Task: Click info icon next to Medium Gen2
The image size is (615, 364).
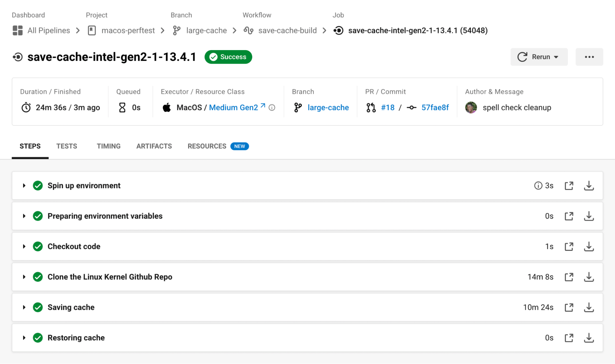Action: tap(272, 108)
